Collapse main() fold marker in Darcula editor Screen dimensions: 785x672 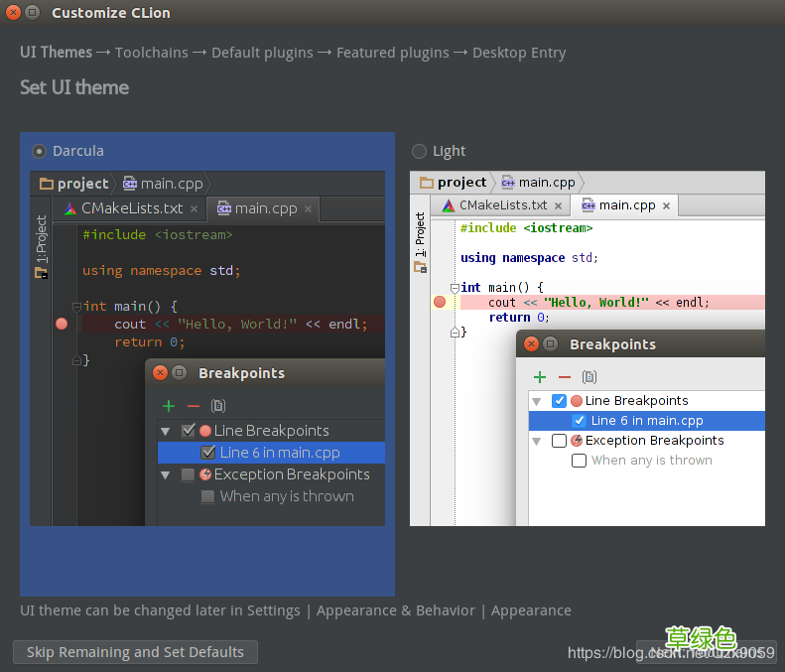coord(76,307)
